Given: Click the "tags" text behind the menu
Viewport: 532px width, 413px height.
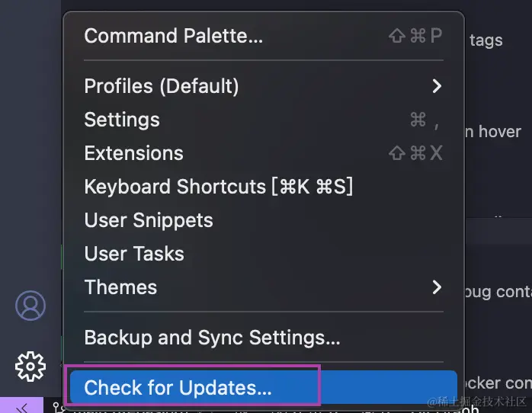Looking at the screenshot, I should [486, 40].
